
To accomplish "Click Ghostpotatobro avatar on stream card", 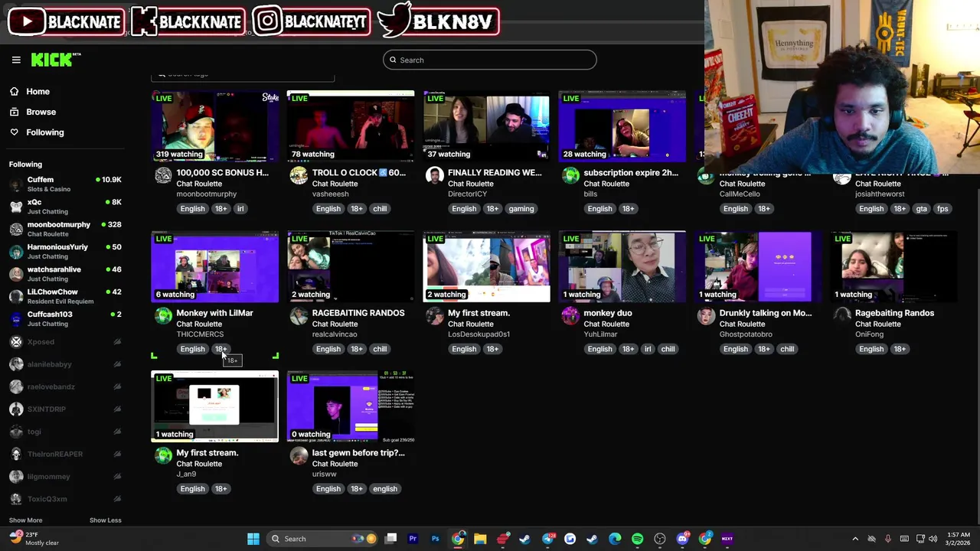I will tap(706, 316).
